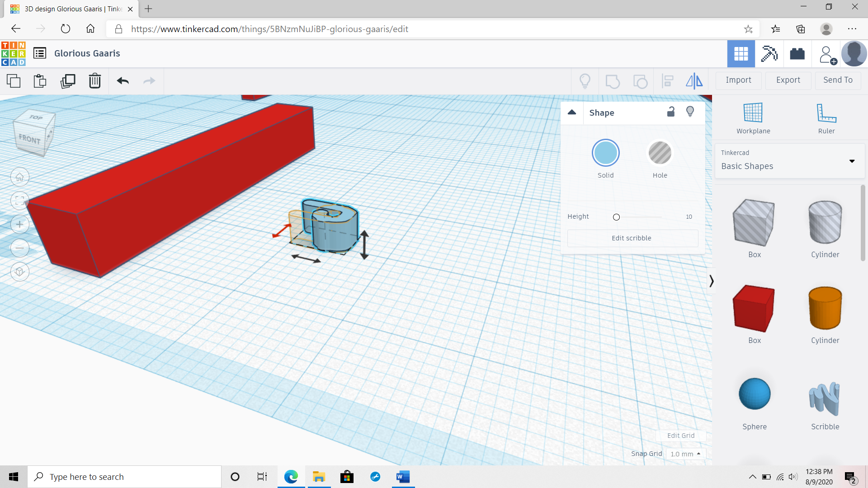Click the Undo action icon
The width and height of the screenshot is (868, 488).
(x=123, y=80)
